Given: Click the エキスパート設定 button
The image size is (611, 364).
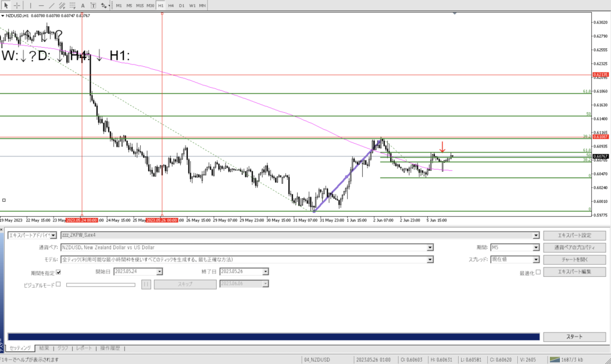Looking at the screenshot, I should click(x=574, y=235).
